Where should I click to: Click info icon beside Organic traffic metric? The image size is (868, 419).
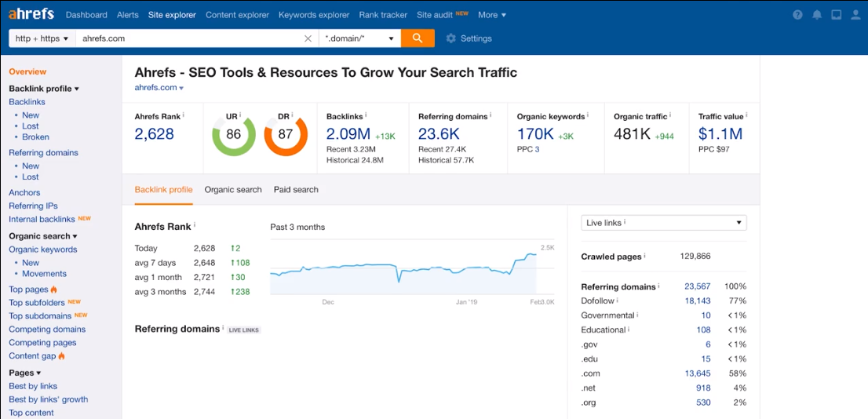[671, 115]
